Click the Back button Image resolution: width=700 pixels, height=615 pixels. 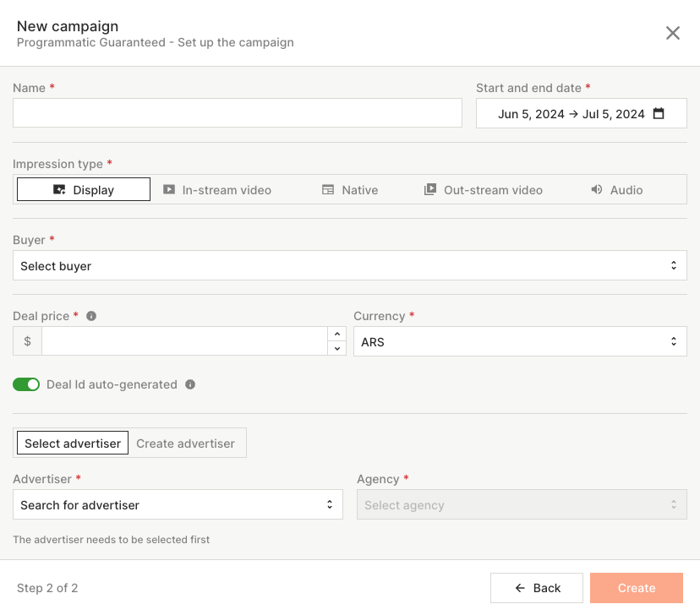(537, 588)
